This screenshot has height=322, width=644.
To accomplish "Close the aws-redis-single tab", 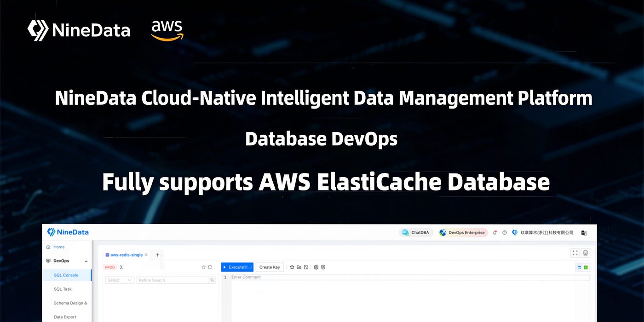I will (146, 254).
